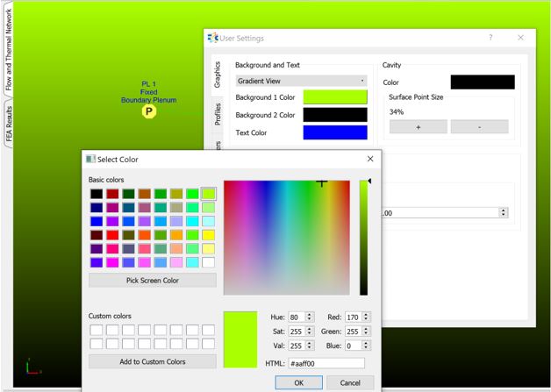Open the FEA Results side tab
The image size is (551, 392).
point(10,125)
